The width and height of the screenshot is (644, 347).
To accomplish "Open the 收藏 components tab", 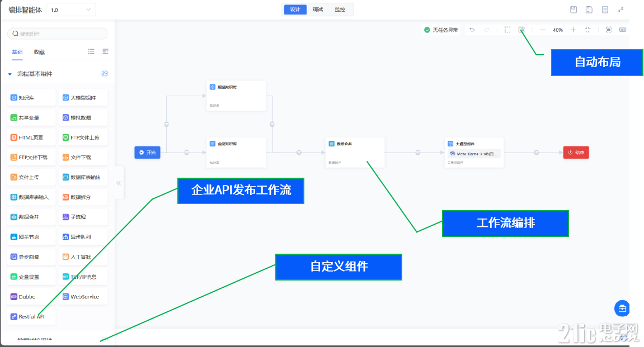I will tap(39, 52).
